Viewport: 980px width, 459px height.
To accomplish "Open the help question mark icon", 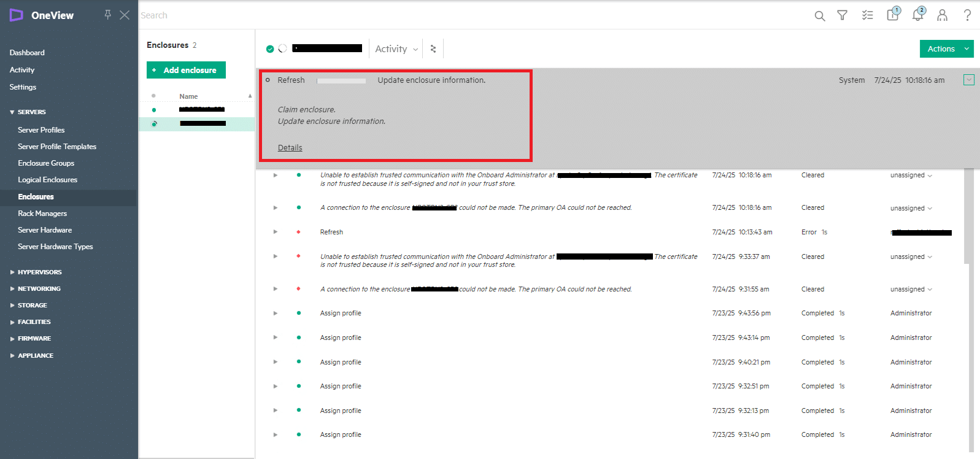I will (x=967, y=15).
